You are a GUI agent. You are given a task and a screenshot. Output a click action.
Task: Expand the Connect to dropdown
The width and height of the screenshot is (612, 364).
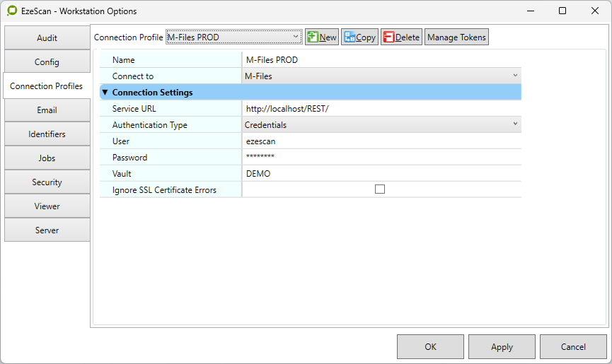381,76
